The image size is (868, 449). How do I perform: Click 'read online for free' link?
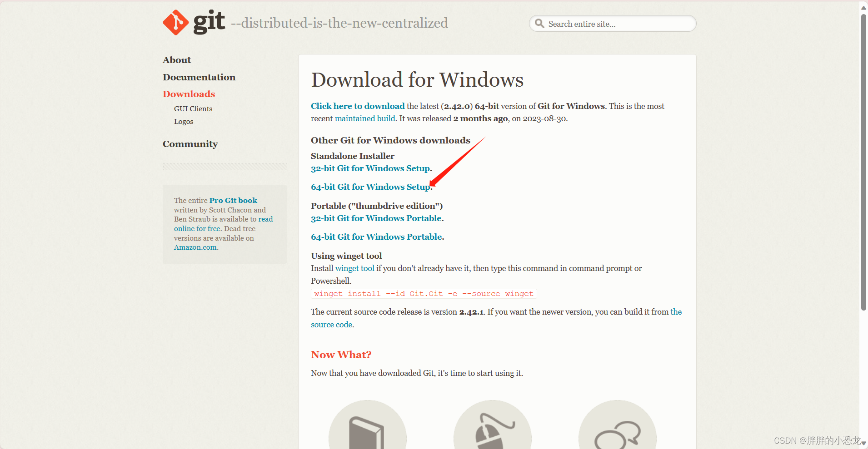(224, 224)
